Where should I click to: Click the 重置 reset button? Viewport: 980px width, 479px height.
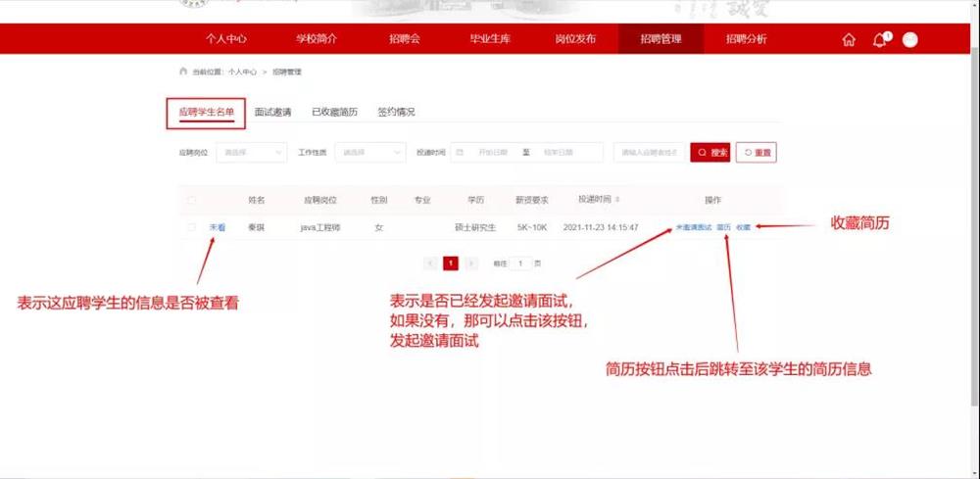pos(757,153)
